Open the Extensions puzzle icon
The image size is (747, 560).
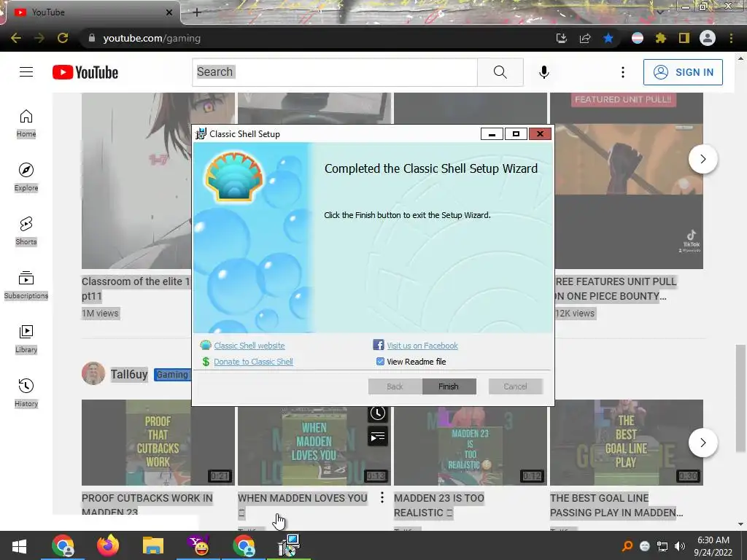click(661, 38)
